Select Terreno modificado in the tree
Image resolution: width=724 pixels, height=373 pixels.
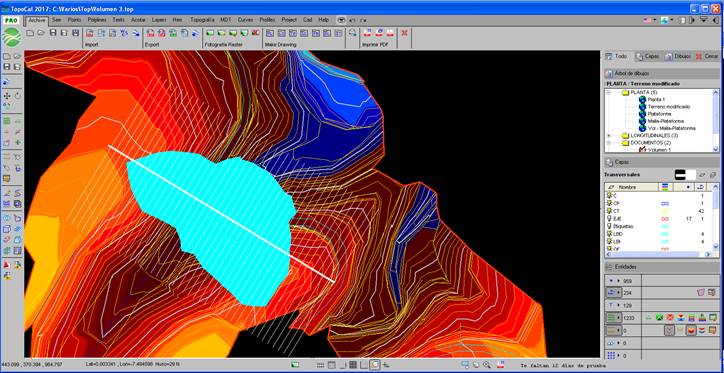669,107
